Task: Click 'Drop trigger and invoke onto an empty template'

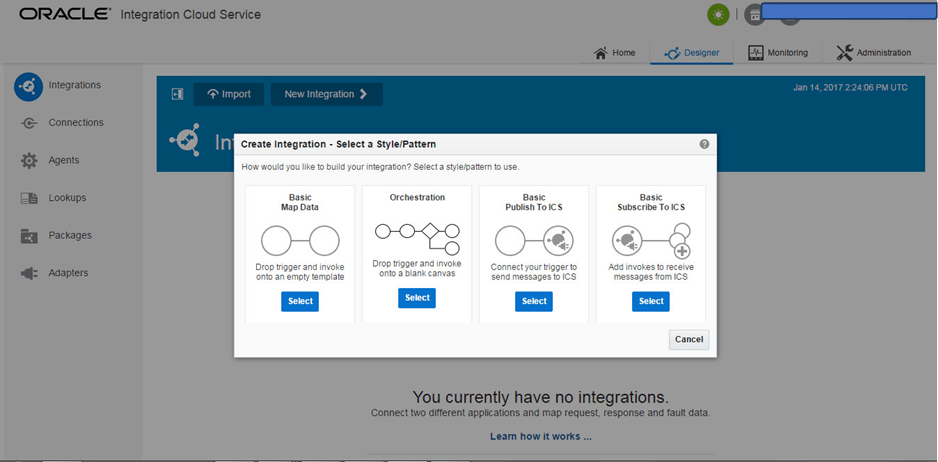Action: 300,272
